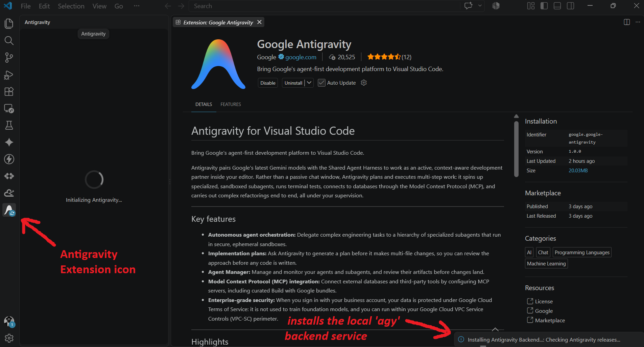644x347 pixels.
Task: Select the DETAILS tab
Action: pos(204,104)
